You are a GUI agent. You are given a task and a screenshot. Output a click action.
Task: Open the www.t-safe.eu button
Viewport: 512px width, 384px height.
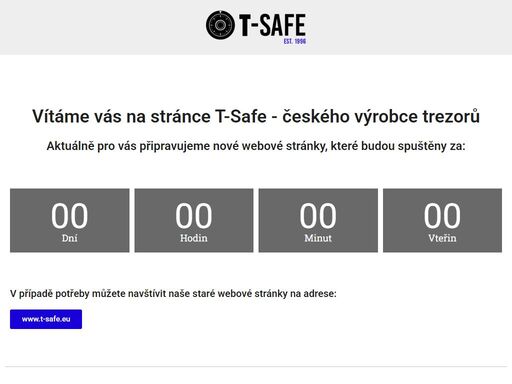(x=46, y=319)
